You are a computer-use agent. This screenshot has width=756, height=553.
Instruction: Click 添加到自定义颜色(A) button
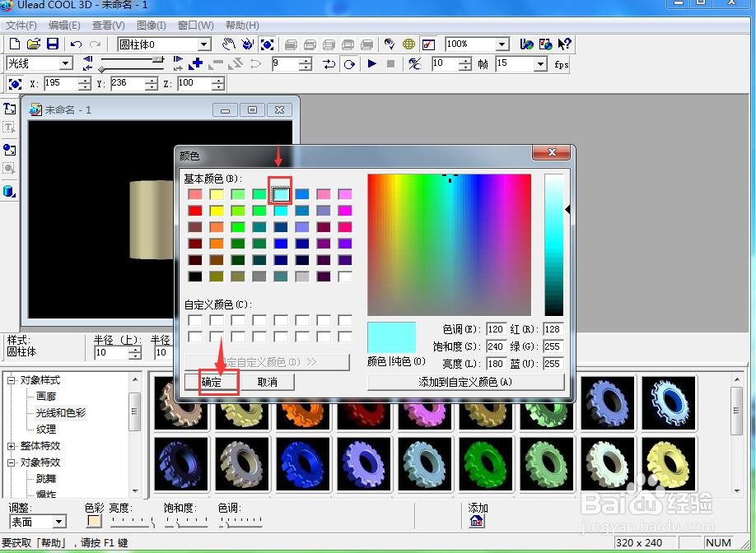[x=465, y=382]
